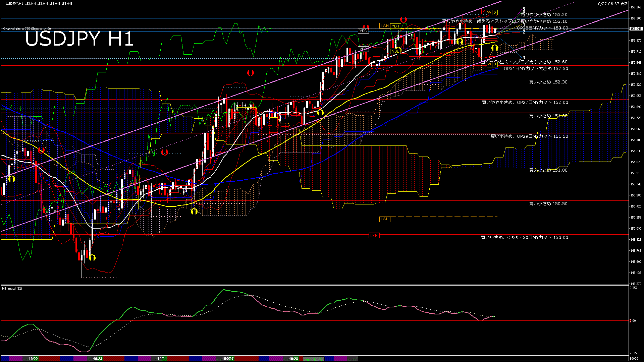Click the OP31日NYカット大きめ 152.50 label

[536, 69]
